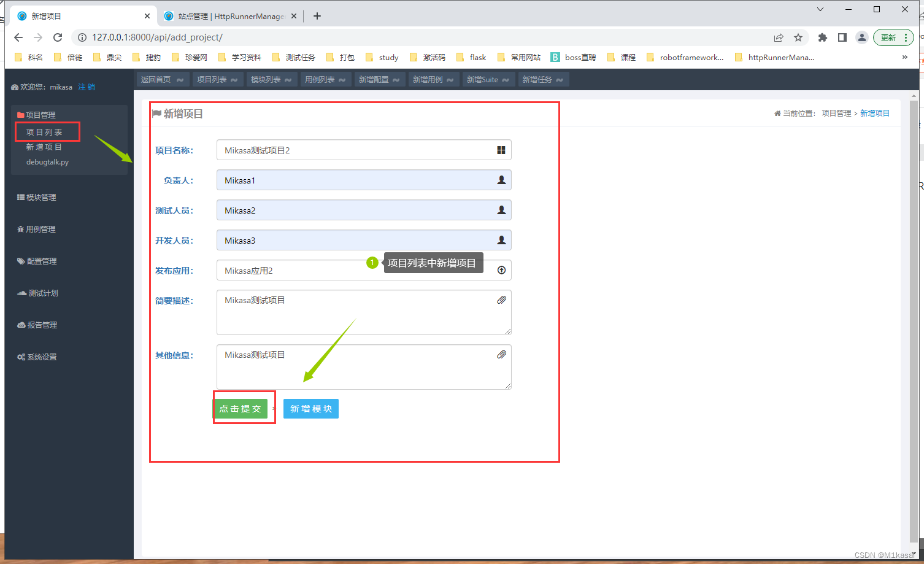Click the 注销 logout link

coord(87,87)
